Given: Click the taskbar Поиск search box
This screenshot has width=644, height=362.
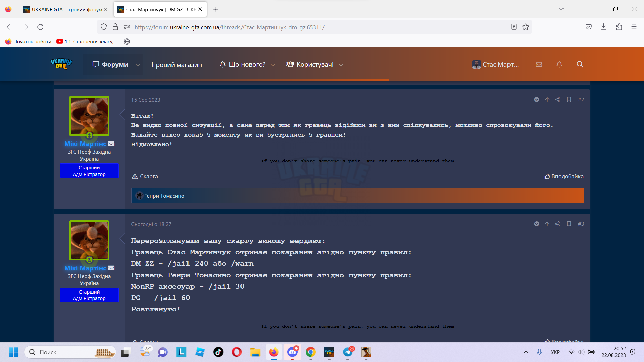Looking at the screenshot, I should pos(70,352).
